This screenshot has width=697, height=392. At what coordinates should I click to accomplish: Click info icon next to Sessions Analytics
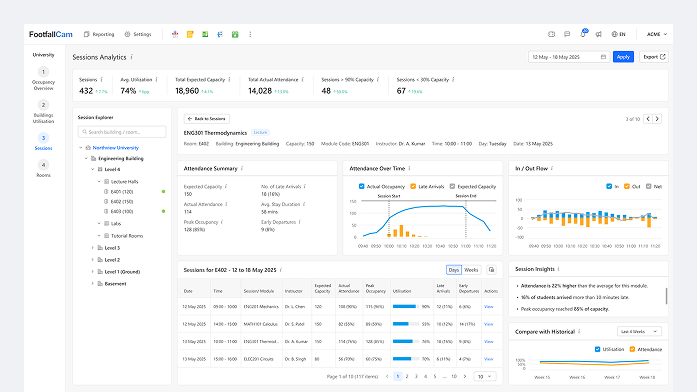pos(132,57)
